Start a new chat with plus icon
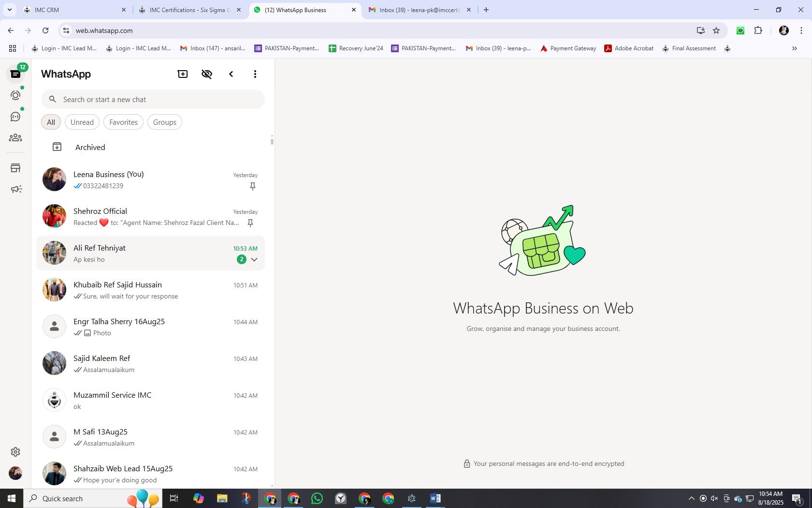 [x=183, y=74]
